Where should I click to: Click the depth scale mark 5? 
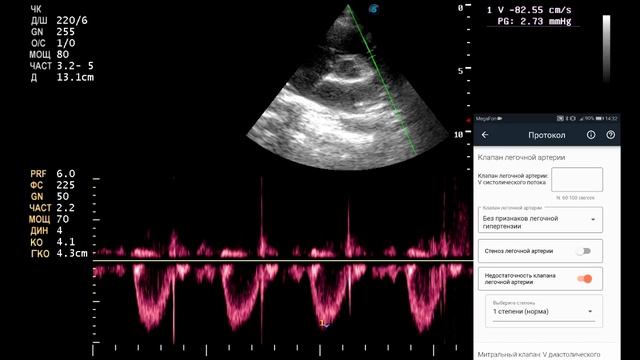click(x=460, y=71)
